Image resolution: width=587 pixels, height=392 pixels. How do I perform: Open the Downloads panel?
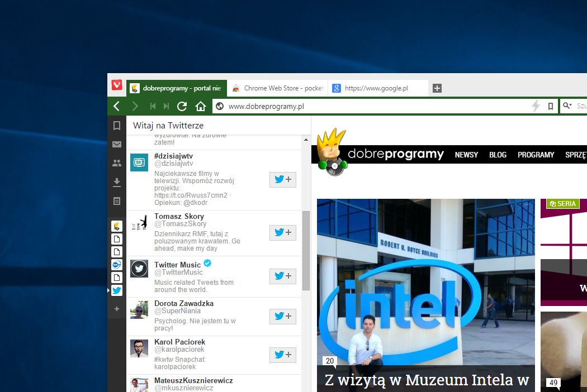click(117, 182)
